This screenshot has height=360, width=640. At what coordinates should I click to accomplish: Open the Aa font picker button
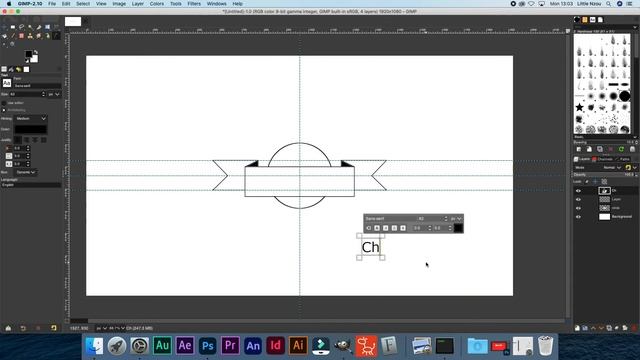[7, 83]
